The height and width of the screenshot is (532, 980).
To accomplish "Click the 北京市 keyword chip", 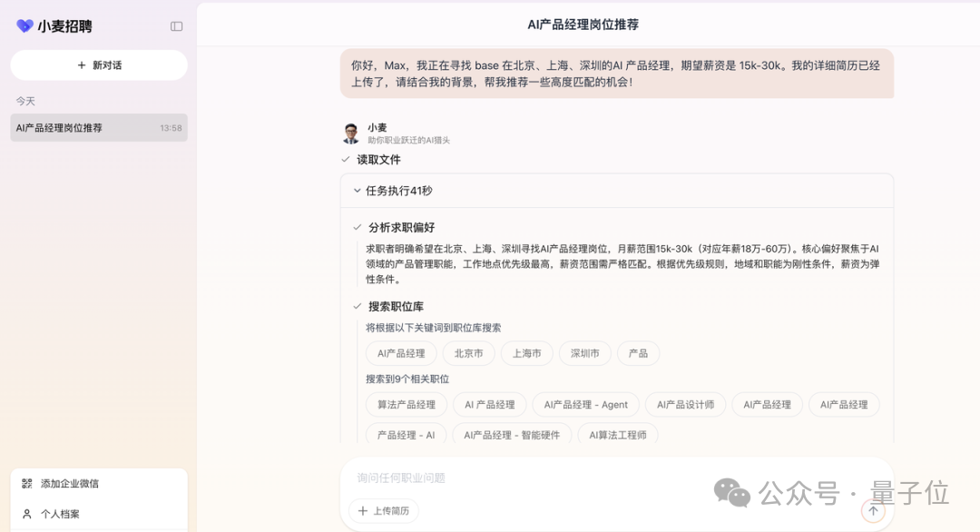I will coord(469,353).
